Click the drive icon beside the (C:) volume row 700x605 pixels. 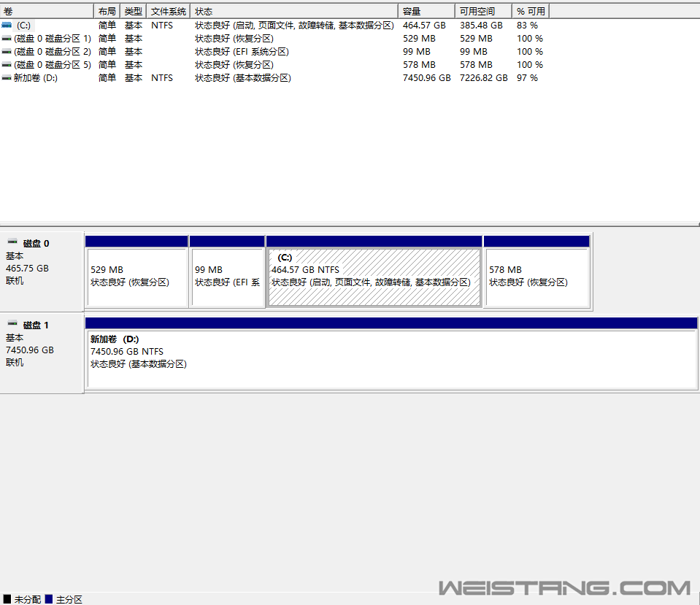7,25
